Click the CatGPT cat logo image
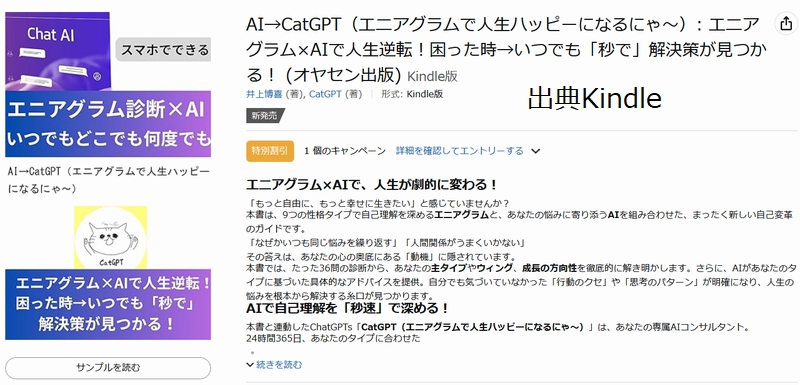The height and width of the screenshot is (385, 800). [x=111, y=237]
